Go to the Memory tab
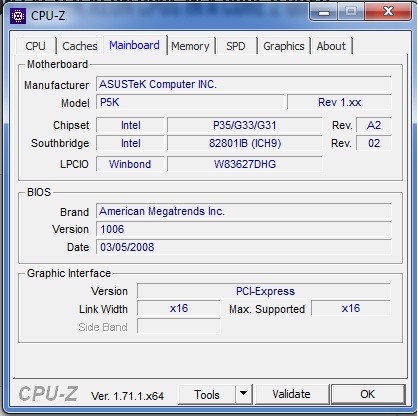 click(190, 46)
